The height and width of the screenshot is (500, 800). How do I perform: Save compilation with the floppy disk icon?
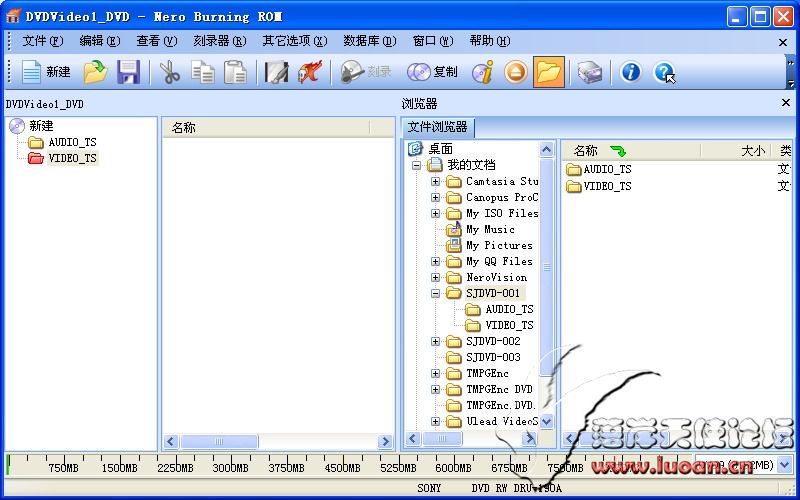pos(129,72)
